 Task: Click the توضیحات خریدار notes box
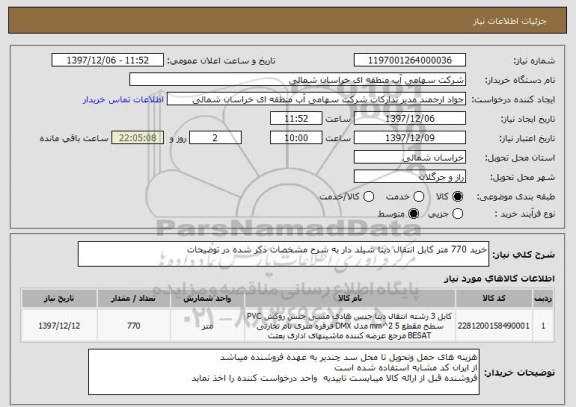coord(284,372)
